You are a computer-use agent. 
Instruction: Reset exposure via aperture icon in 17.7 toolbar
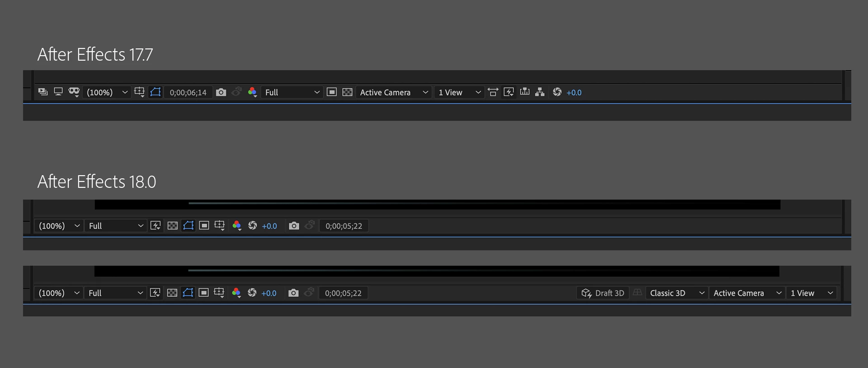tap(557, 92)
